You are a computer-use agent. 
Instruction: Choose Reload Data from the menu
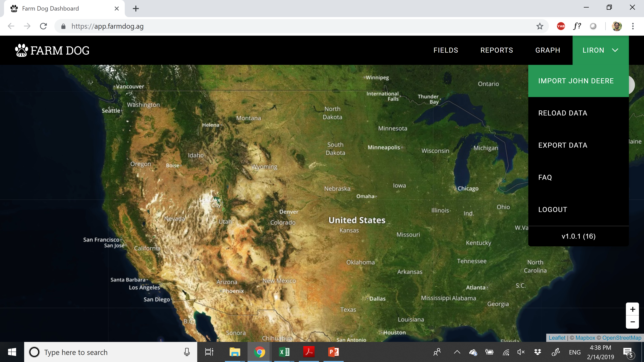[578, 113]
